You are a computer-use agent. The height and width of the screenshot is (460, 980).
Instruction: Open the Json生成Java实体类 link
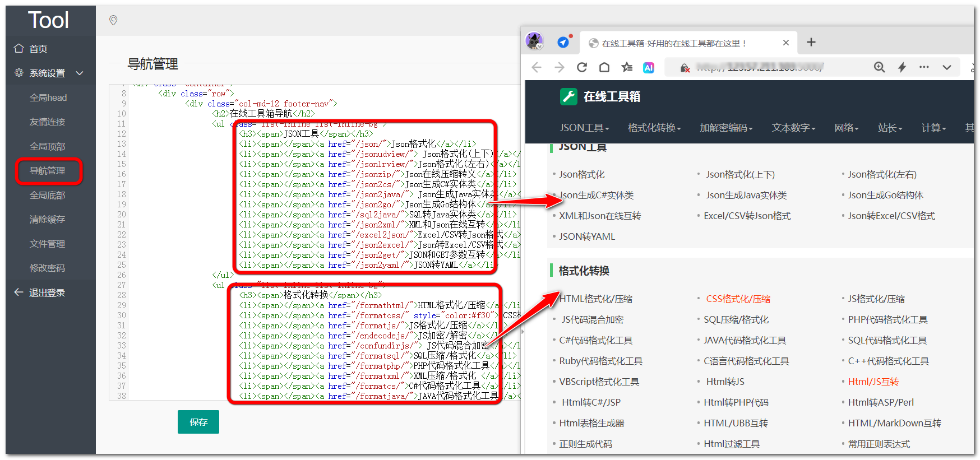coord(746,195)
